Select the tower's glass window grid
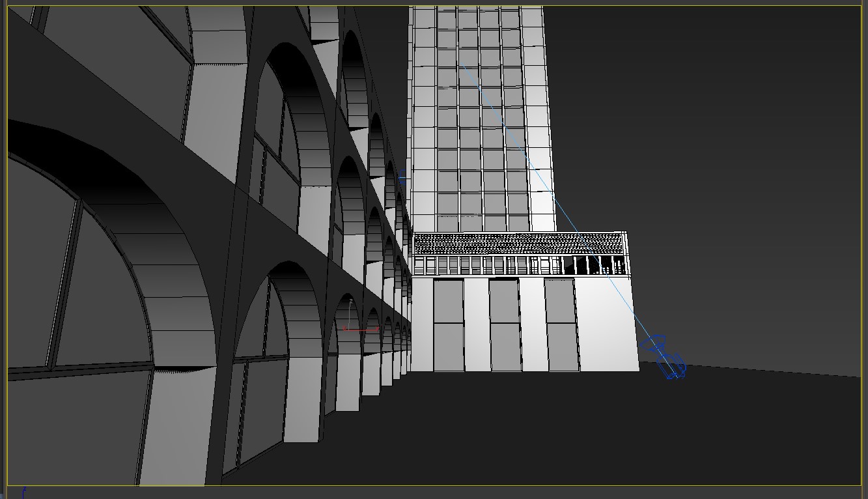Viewport: 868px width, 499px height. click(x=481, y=117)
